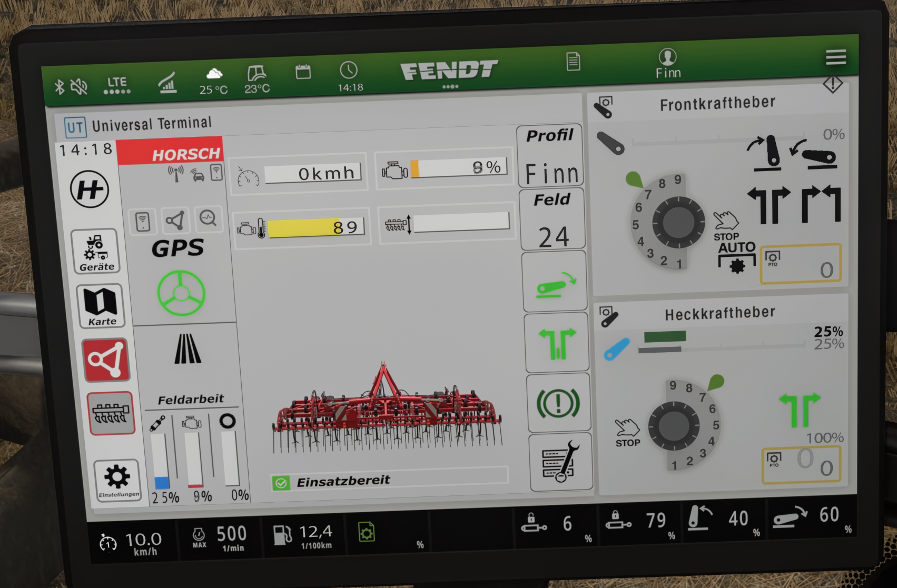The image size is (897, 588).
Task: Click the green brake warning icon
Action: (558, 403)
